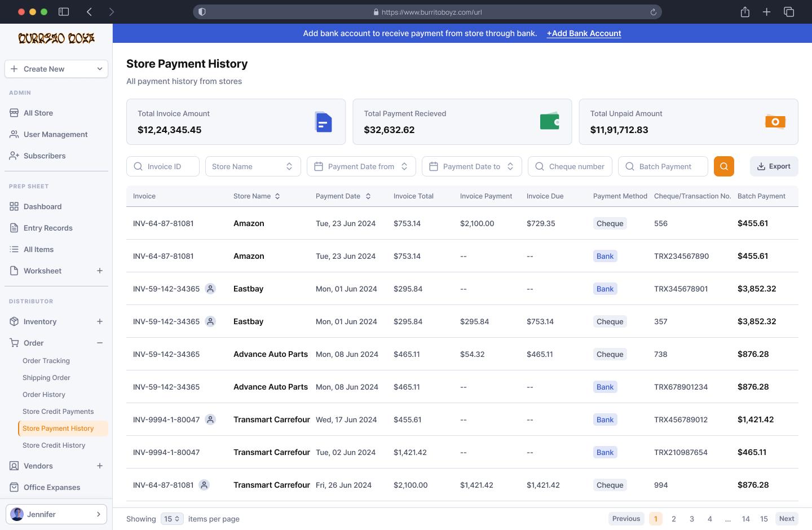Click Advance Auto Parts in cheque 738 row
Viewport: 812px width, 530px height.
271,354
